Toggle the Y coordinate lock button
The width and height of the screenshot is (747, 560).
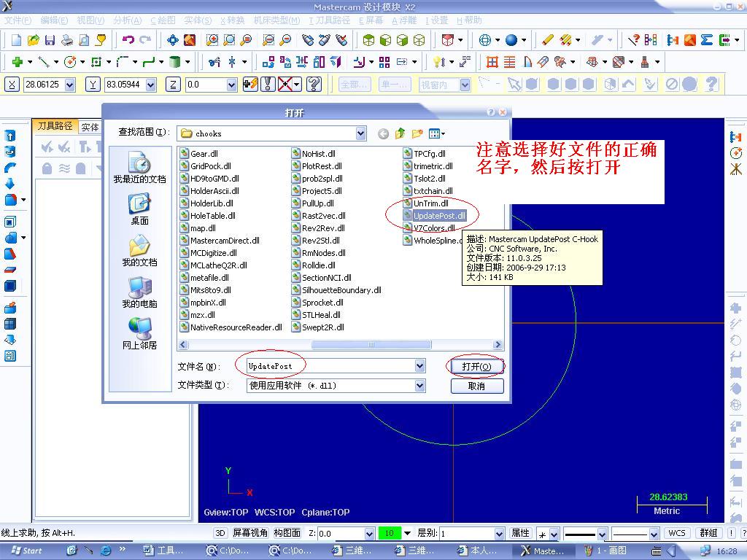[93, 85]
